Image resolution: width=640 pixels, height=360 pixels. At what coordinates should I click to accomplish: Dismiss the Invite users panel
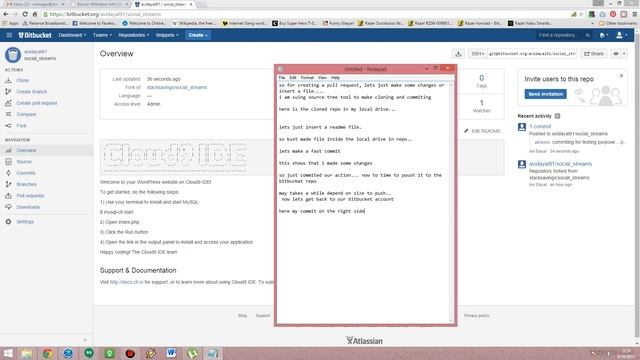pyautogui.click(x=621, y=76)
